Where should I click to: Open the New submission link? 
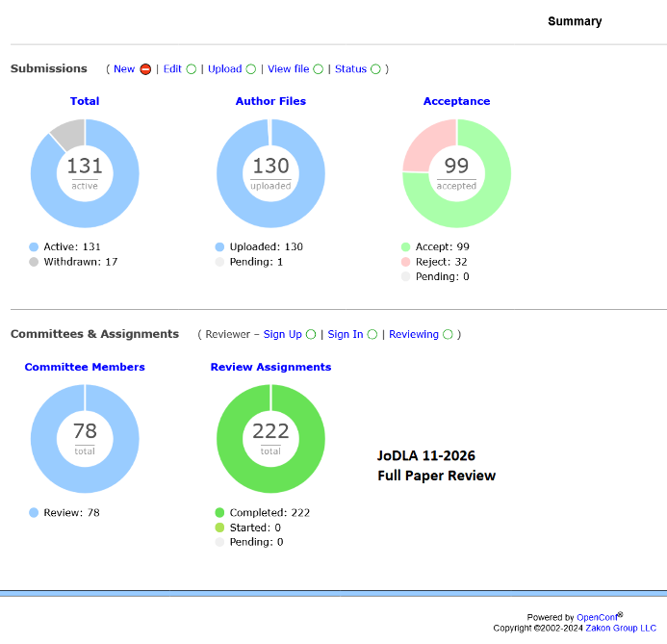click(124, 69)
